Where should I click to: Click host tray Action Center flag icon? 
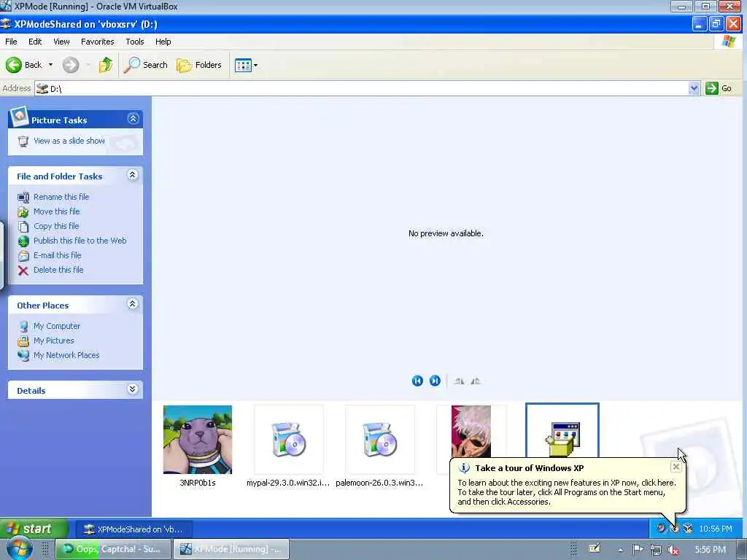(638, 550)
